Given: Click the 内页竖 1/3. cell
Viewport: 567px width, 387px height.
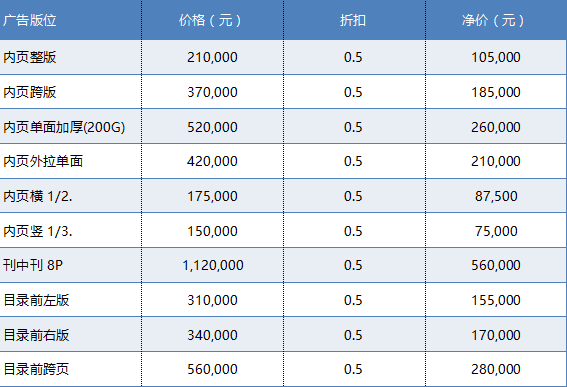Looking at the screenshot, I should (71, 231).
